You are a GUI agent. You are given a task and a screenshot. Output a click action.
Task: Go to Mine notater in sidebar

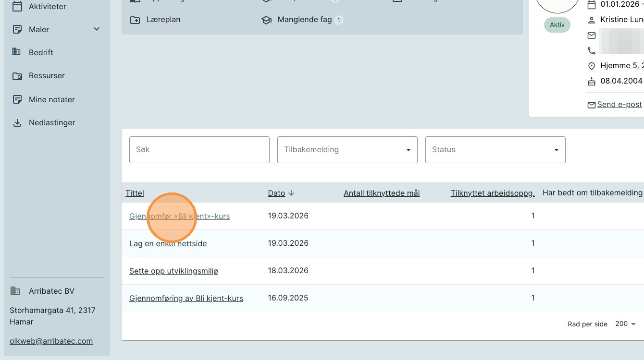tap(51, 99)
